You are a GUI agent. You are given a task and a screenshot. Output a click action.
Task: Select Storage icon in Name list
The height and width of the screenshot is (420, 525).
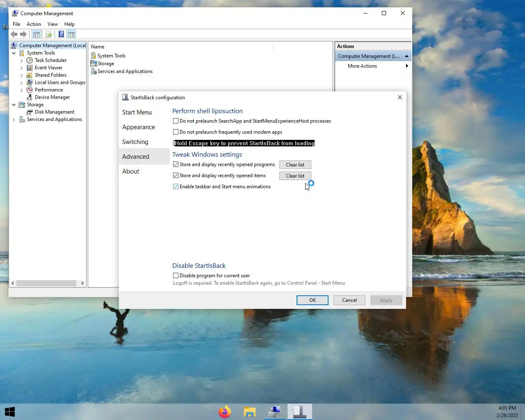coord(94,64)
